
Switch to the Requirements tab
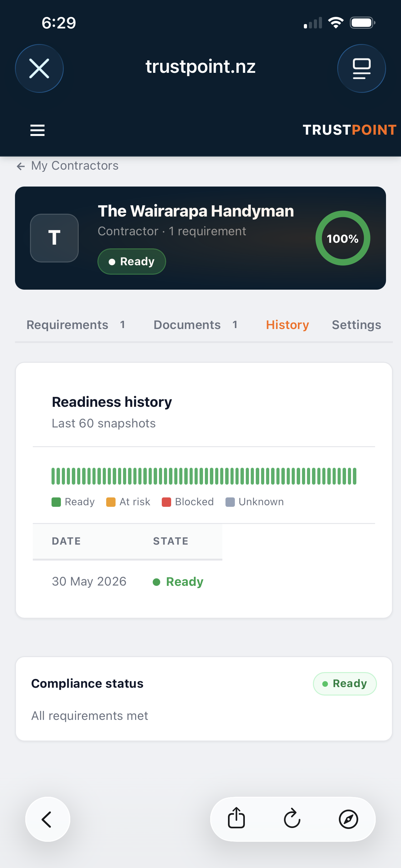[76, 325]
